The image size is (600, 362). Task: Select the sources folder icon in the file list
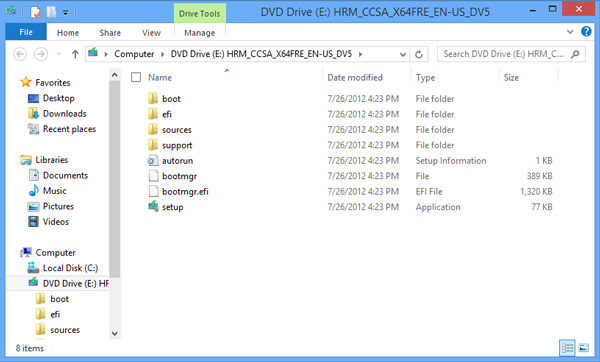[x=153, y=129]
